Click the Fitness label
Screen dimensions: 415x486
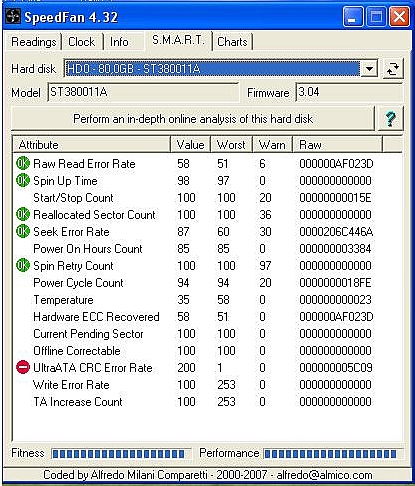[28, 453]
